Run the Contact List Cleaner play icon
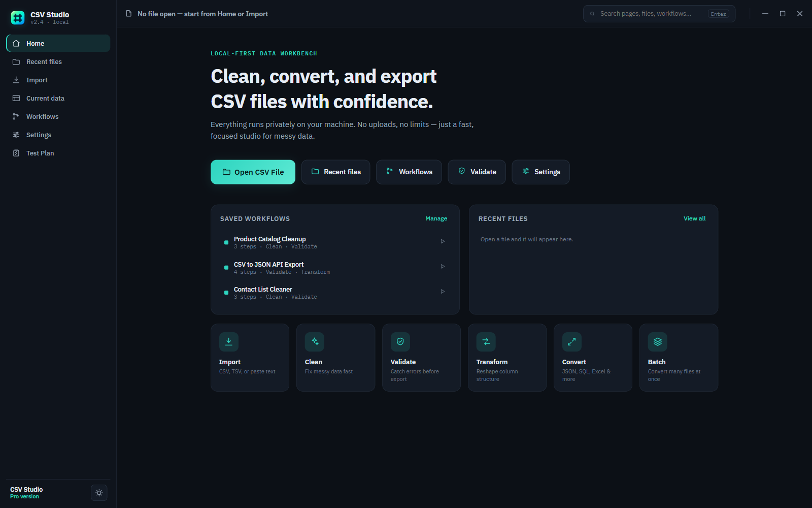 (x=443, y=292)
